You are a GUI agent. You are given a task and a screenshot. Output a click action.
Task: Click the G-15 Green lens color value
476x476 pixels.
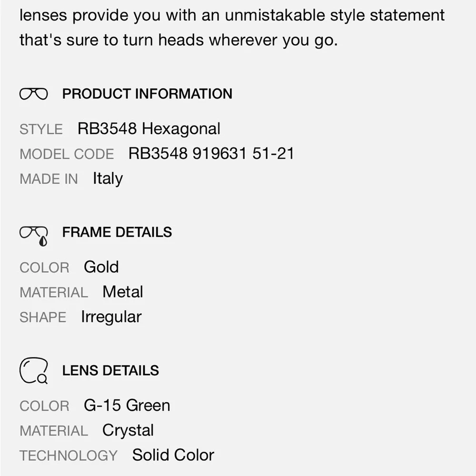click(127, 406)
